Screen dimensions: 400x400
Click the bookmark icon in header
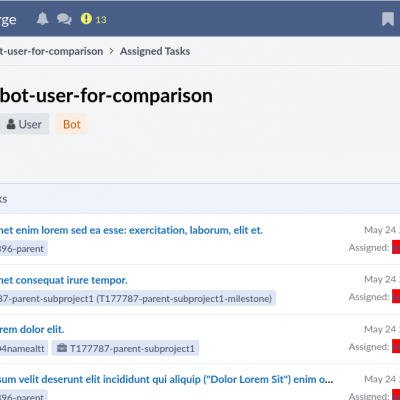(388, 19)
